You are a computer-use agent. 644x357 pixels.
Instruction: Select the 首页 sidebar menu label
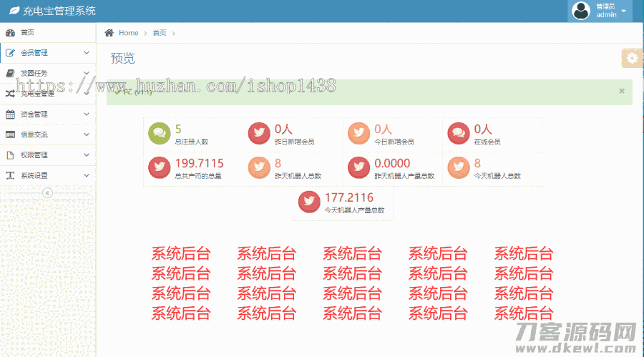tap(27, 32)
